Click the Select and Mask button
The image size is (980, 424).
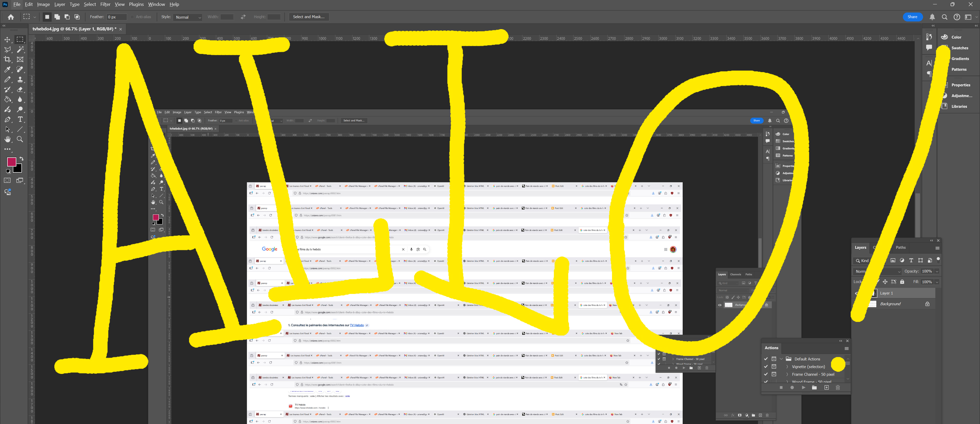[x=309, y=17]
